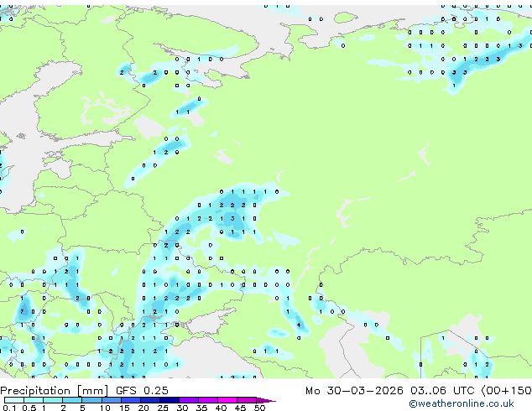Screen dimensions: 532x411
Task: Click the 35–40 mm legend swatch
Action: coord(208,400)
